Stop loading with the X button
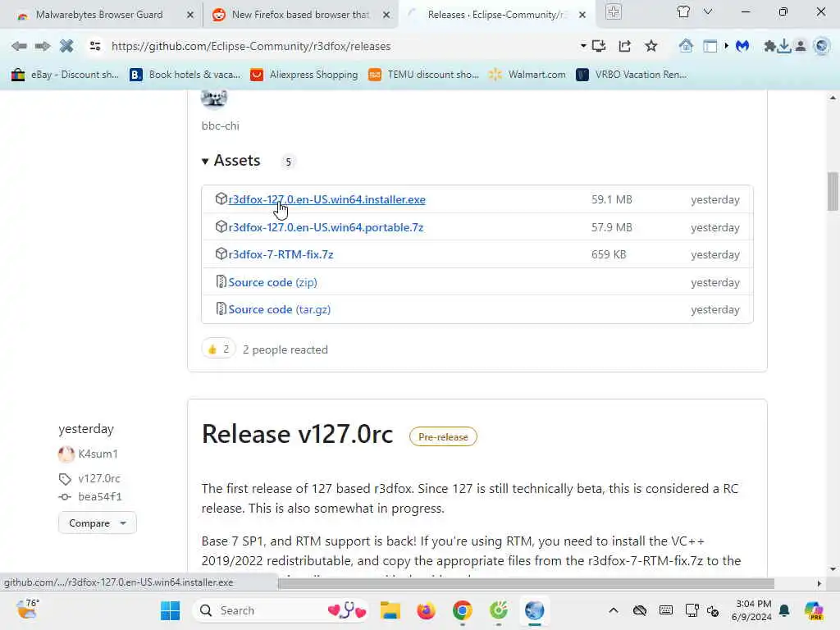840x630 pixels. 66,46
